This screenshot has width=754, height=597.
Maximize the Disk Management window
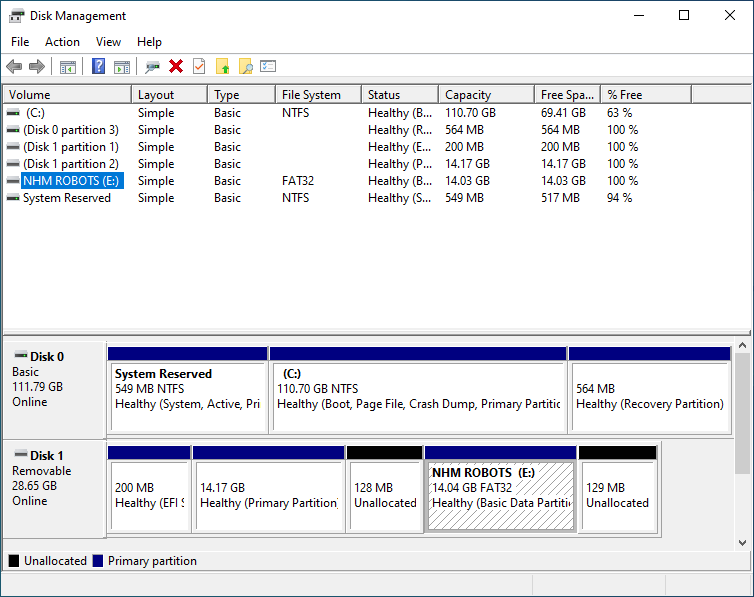coord(683,15)
